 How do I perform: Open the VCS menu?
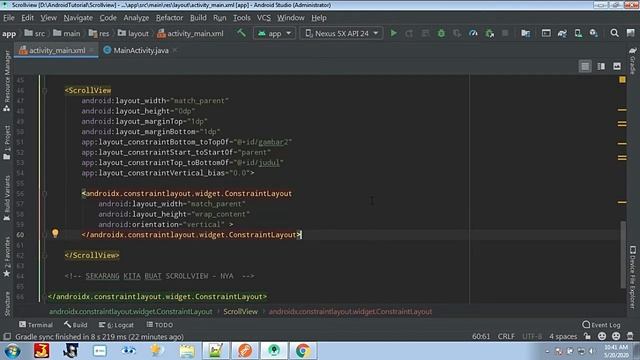click(x=264, y=18)
